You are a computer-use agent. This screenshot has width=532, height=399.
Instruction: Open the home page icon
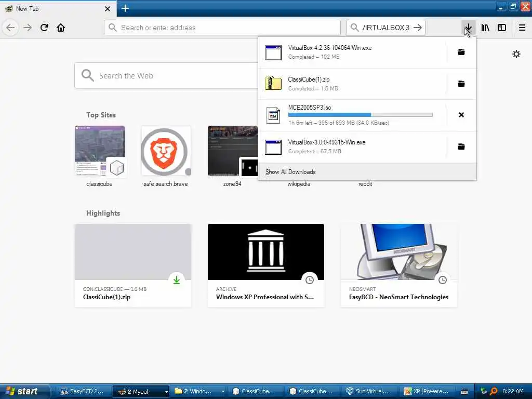(61, 28)
